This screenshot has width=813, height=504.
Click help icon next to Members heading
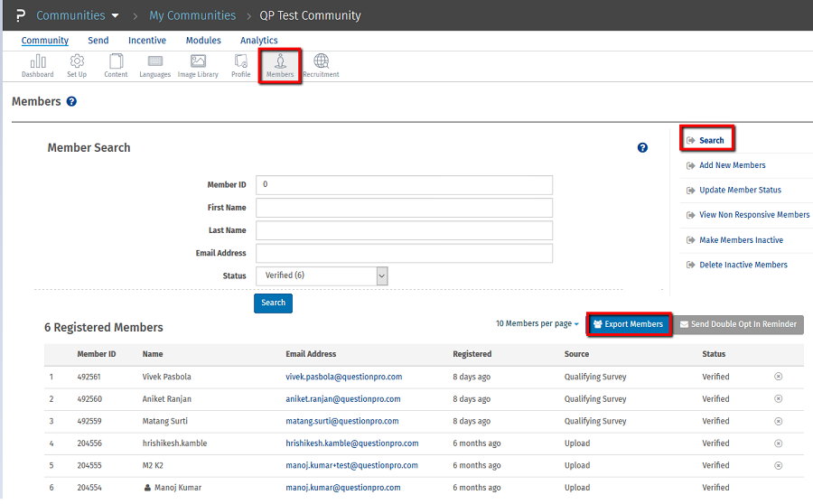coord(71,102)
